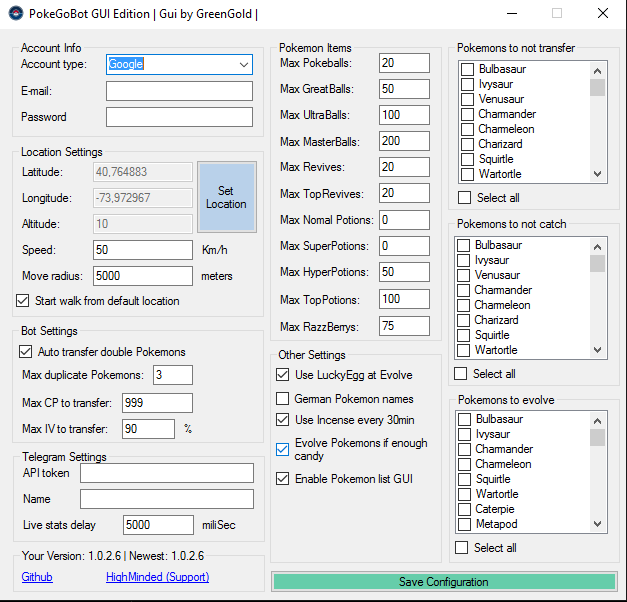Click the PokeGoBot app icon in title bar

(16, 13)
